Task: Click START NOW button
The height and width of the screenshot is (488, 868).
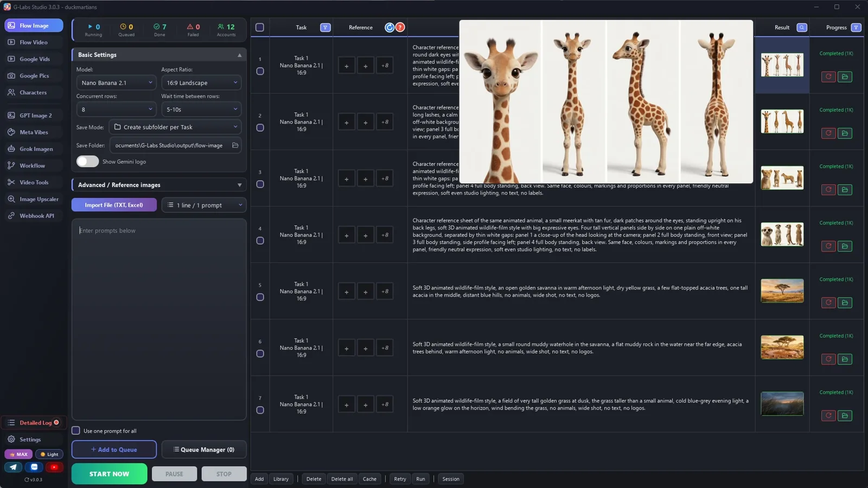Action: pos(109,473)
